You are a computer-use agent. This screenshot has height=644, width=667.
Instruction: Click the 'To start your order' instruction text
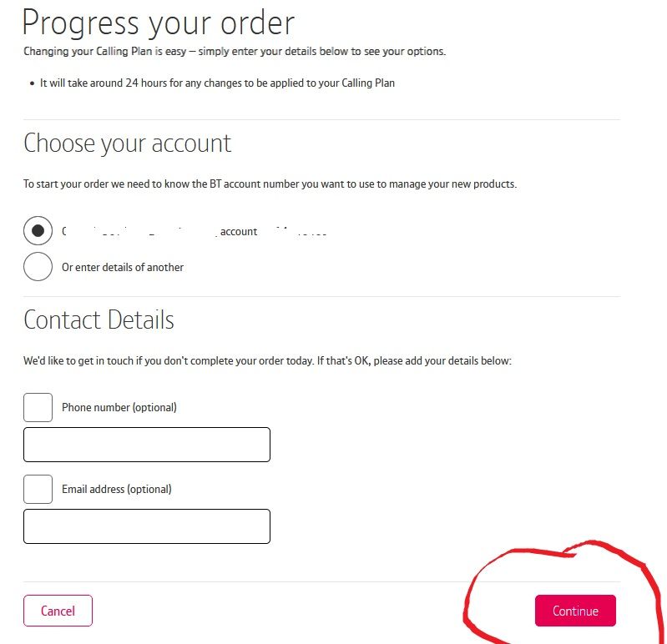coord(270,184)
